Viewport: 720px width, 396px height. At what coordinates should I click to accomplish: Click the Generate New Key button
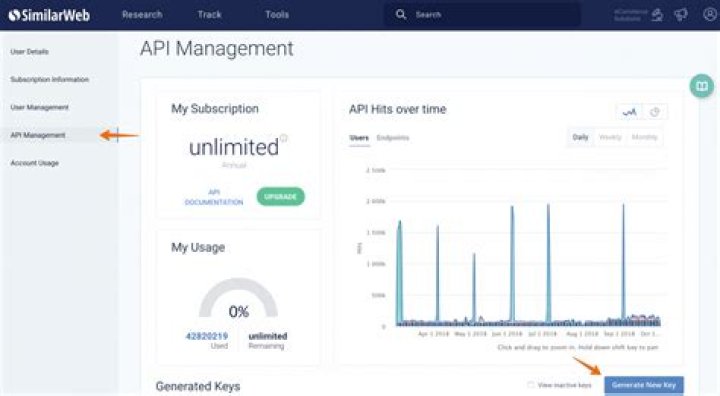coord(644,385)
